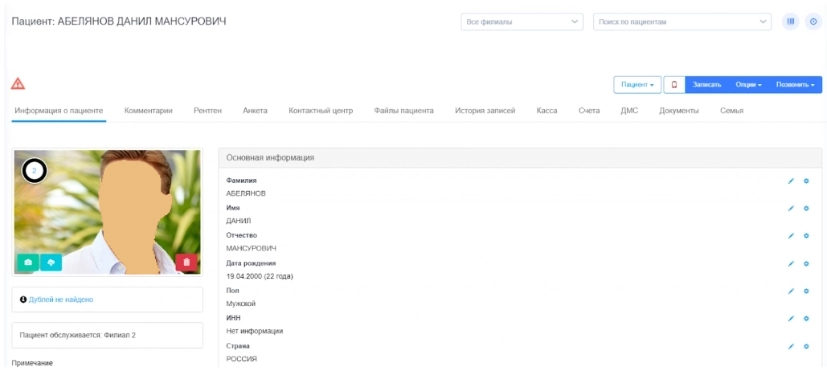Click the patient photo thumbnail
827x378 pixels.
tap(107, 212)
